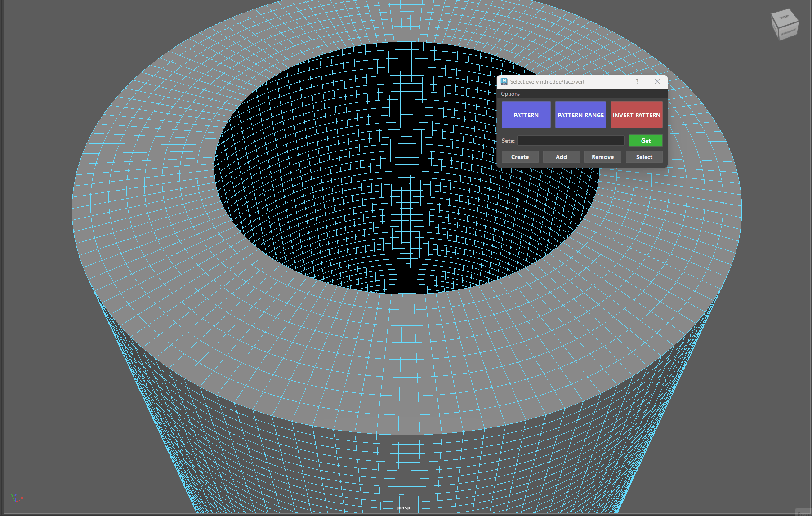The width and height of the screenshot is (812, 516).
Task: Click the red INVERT PATTERN button
Action: tap(636, 115)
